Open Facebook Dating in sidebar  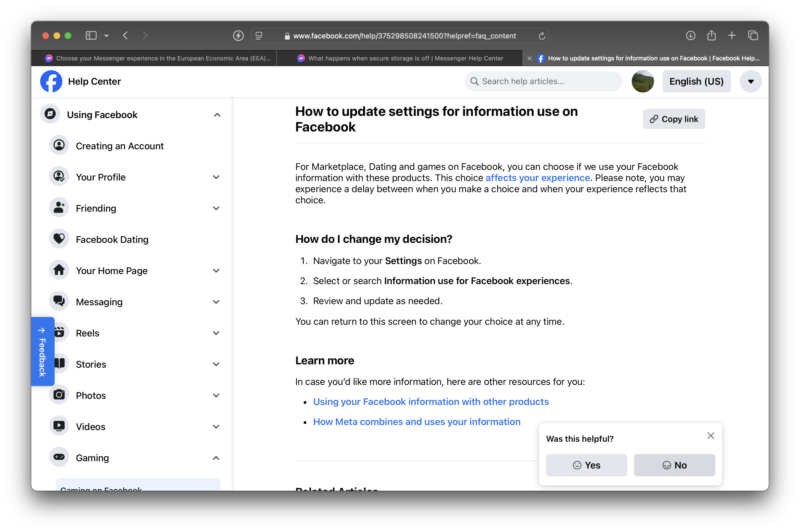click(x=112, y=240)
